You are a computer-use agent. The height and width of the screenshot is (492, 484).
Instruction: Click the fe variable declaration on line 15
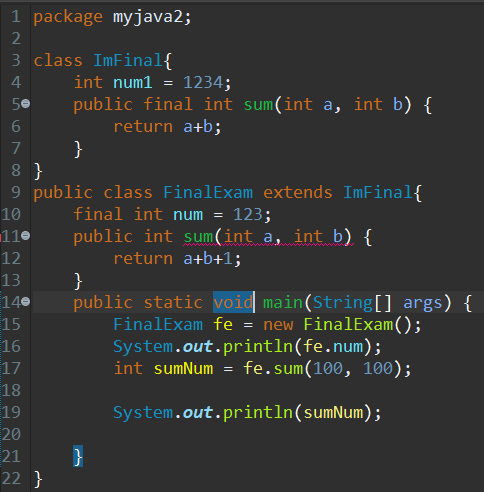coord(223,324)
